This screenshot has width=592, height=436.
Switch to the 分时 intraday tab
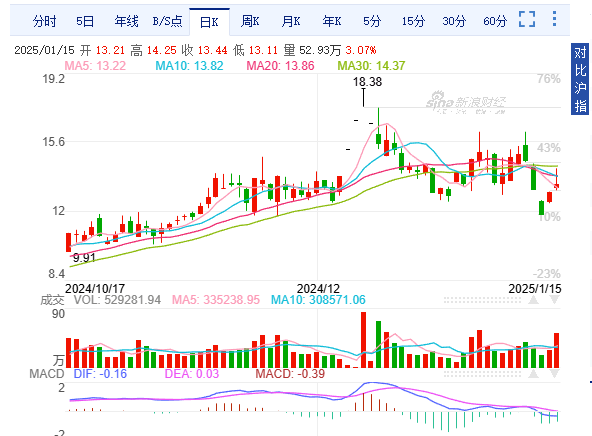pyautogui.click(x=44, y=21)
